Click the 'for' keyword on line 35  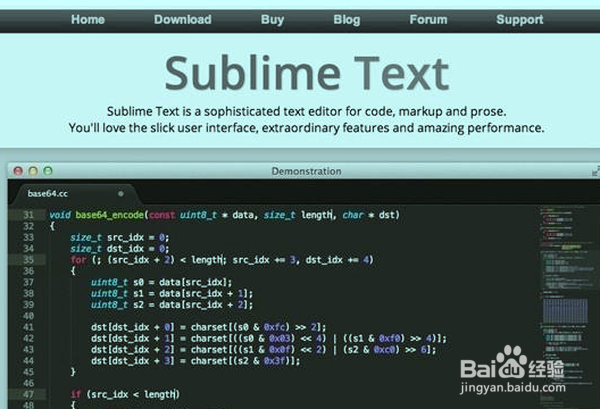(78, 260)
